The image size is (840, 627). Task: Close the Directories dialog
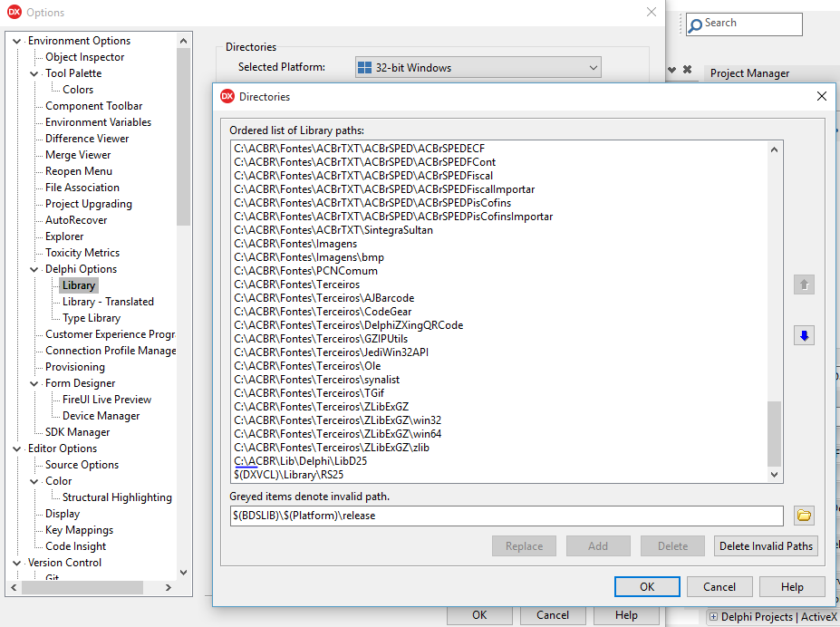[x=821, y=96]
